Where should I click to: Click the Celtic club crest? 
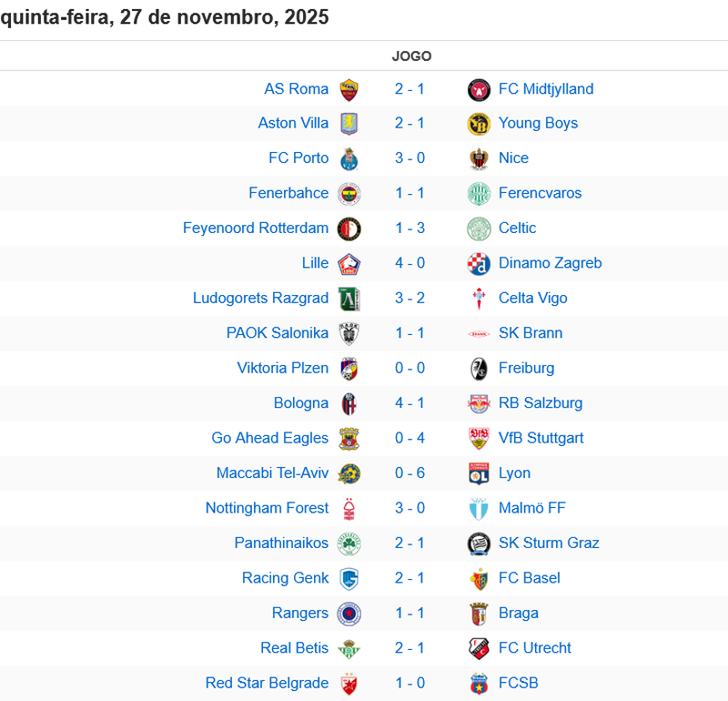(x=479, y=229)
